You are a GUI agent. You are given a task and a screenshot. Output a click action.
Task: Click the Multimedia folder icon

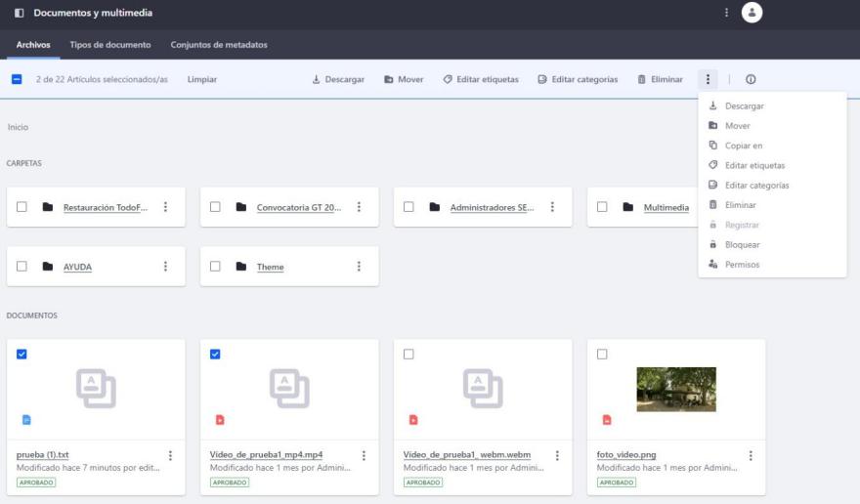click(x=628, y=207)
